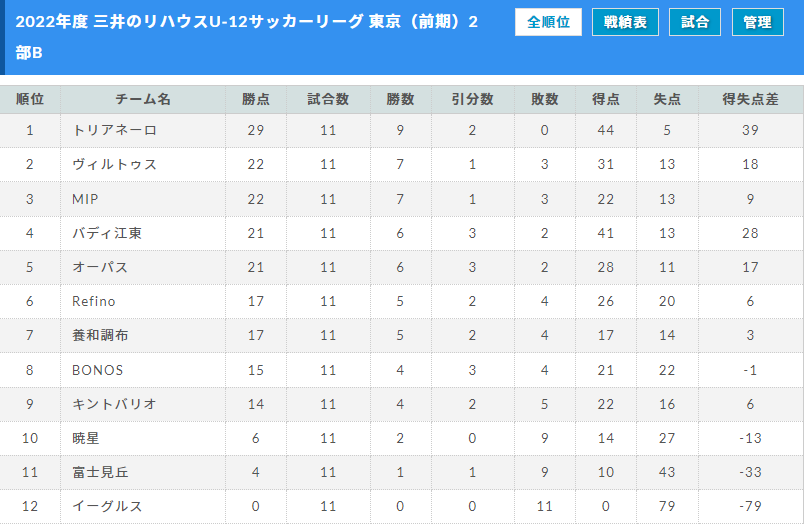805x525 pixels.
Task: Click the 管理 button
Action: click(x=758, y=22)
